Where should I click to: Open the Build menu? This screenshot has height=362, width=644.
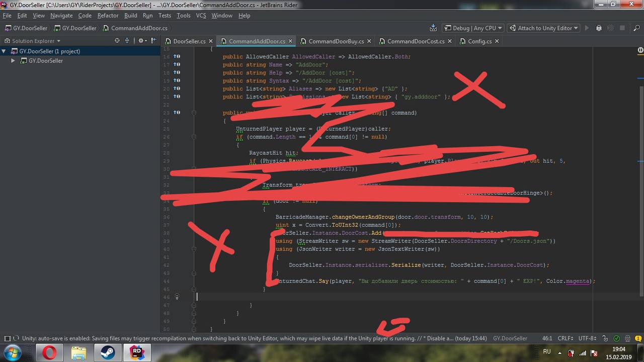pos(131,16)
